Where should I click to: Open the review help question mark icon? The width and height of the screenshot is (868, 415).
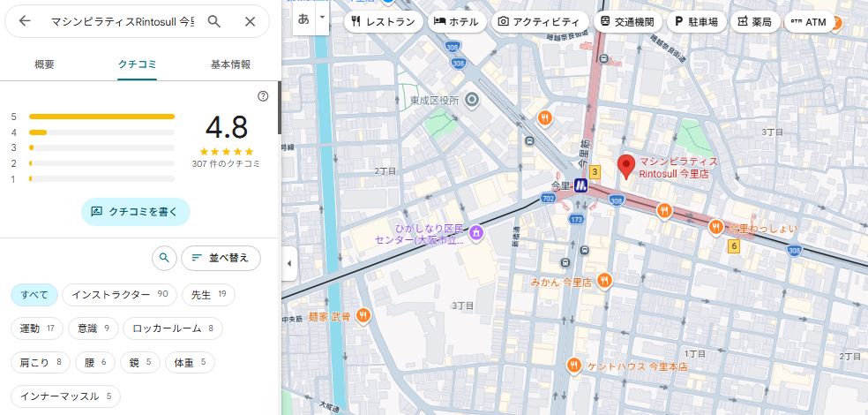(x=263, y=96)
